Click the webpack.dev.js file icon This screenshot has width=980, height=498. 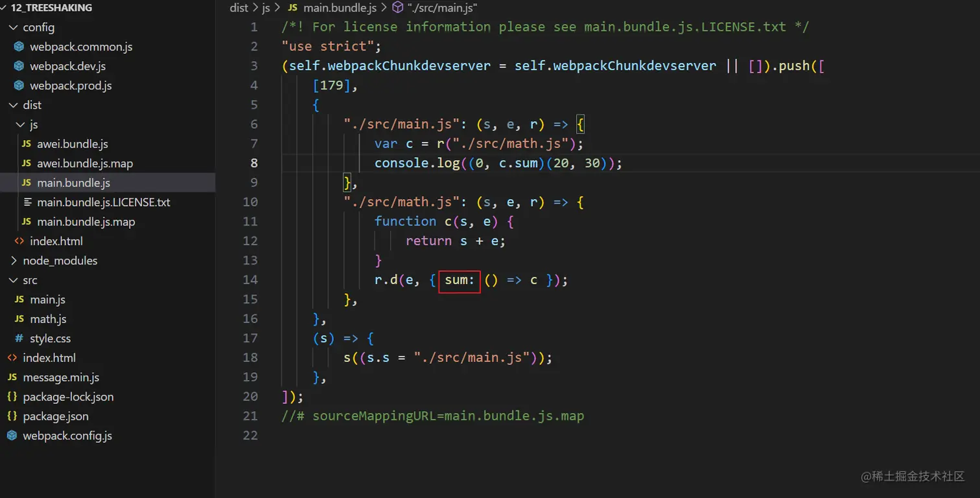(x=19, y=66)
